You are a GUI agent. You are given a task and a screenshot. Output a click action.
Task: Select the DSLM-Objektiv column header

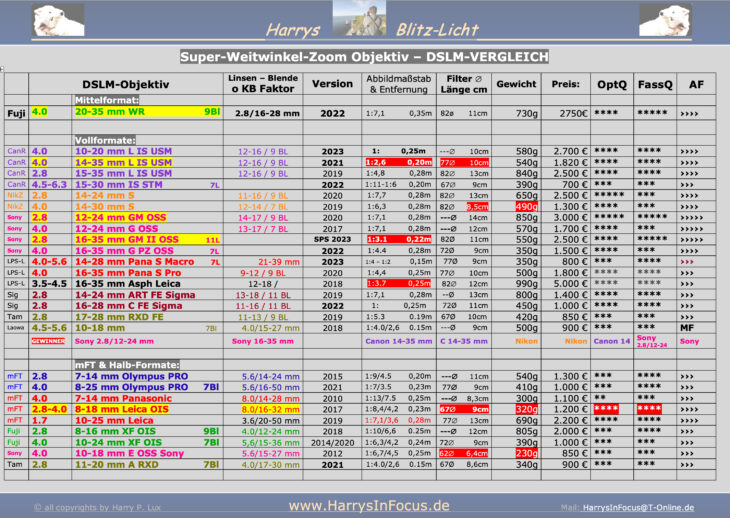tap(125, 85)
